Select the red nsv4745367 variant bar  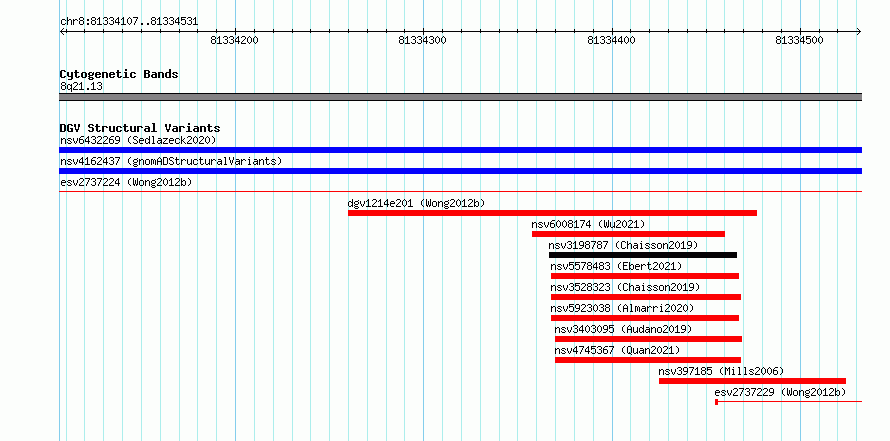click(648, 360)
